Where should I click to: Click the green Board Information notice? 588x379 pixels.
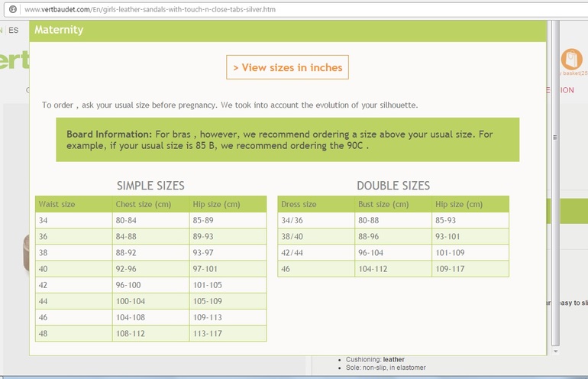287,139
